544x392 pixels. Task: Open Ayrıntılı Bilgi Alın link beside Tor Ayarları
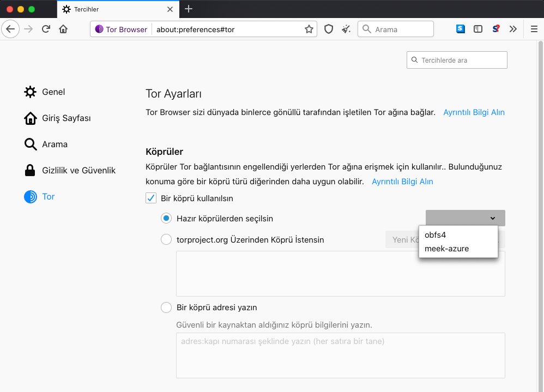(x=474, y=112)
